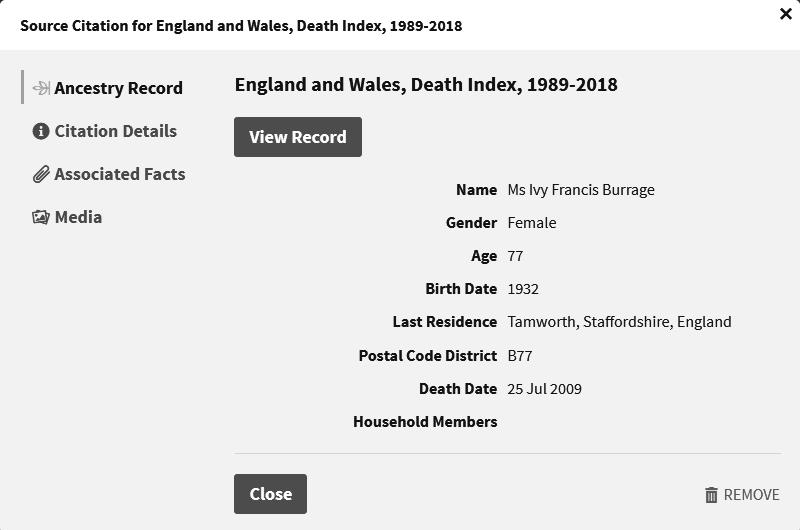Image resolution: width=800 pixels, height=530 pixels.
Task: Click the Ancestry Record arrow icon
Action: click(41, 88)
